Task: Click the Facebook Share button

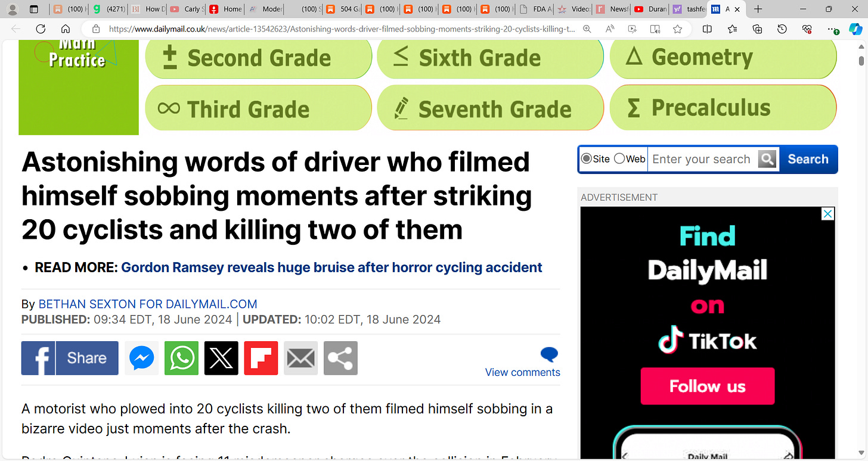Action: 70,358
